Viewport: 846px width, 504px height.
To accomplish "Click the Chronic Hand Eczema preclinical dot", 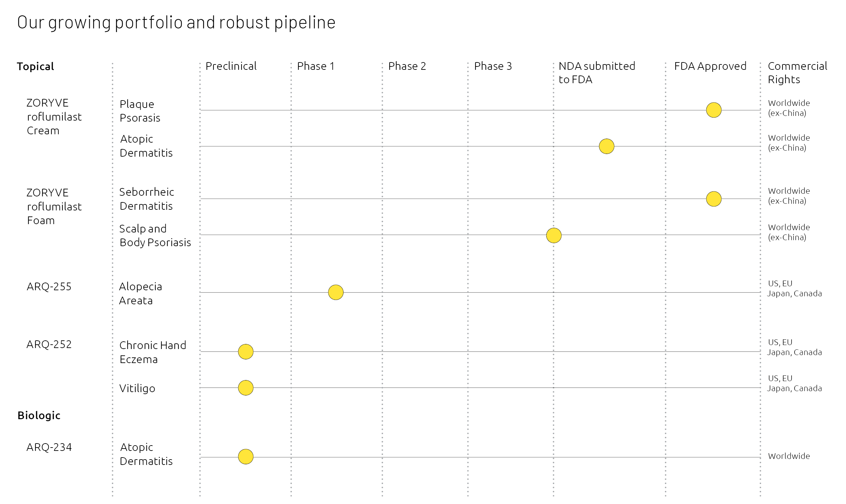I will 246,352.
